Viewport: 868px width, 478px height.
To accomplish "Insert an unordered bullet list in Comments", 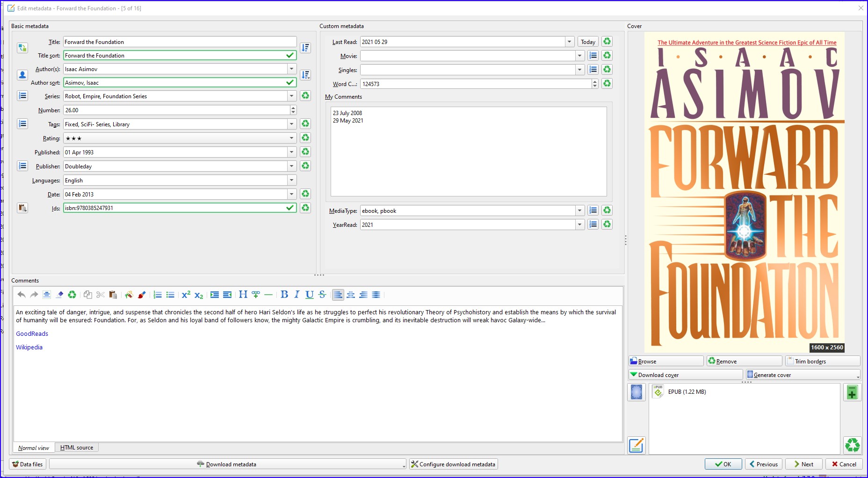I will 170,295.
